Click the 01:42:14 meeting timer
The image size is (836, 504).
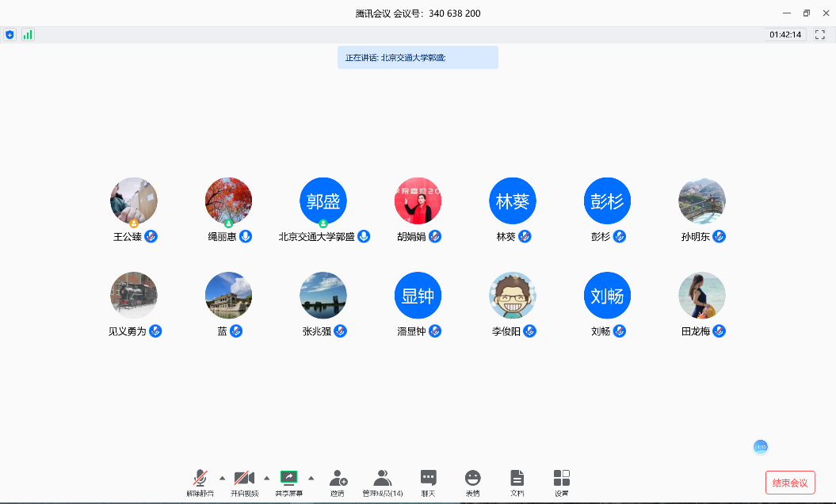point(784,35)
